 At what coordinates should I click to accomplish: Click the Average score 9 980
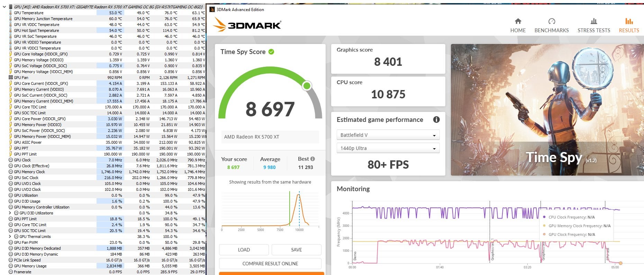pyautogui.click(x=270, y=167)
